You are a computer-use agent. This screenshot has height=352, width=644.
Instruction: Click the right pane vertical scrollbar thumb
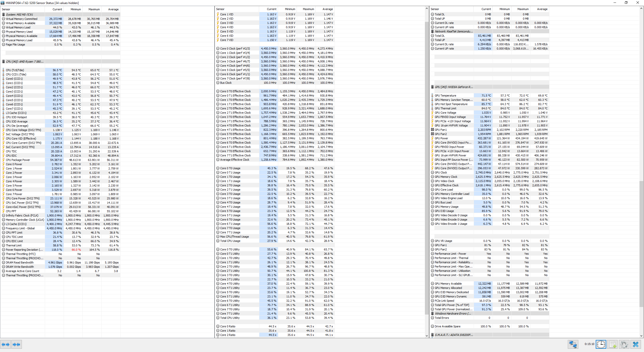pyautogui.click(x=641, y=244)
